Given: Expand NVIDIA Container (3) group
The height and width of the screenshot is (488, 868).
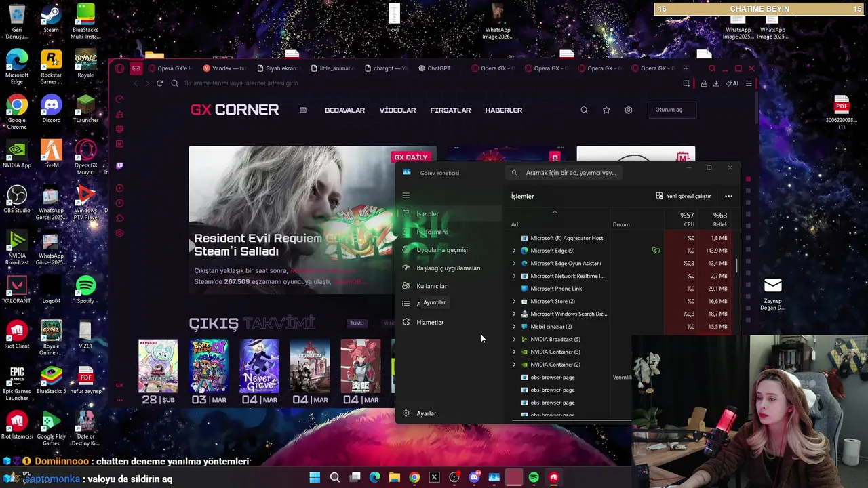Looking at the screenshot, I should coord(513,352).
